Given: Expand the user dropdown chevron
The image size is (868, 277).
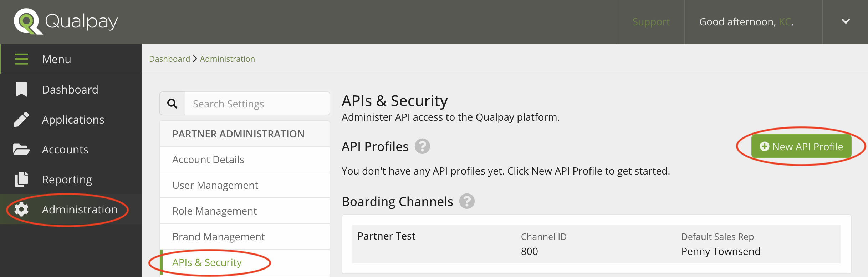Looking at the screenshot, I should click(x=846, y=21).
